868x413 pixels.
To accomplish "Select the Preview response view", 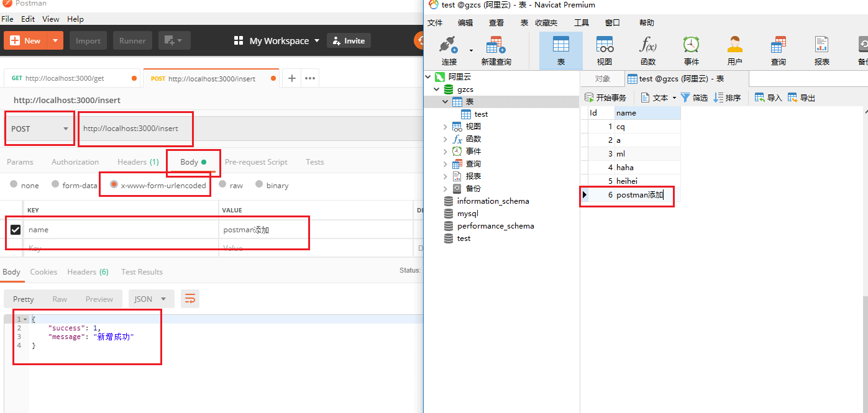I will pos(99,299).
